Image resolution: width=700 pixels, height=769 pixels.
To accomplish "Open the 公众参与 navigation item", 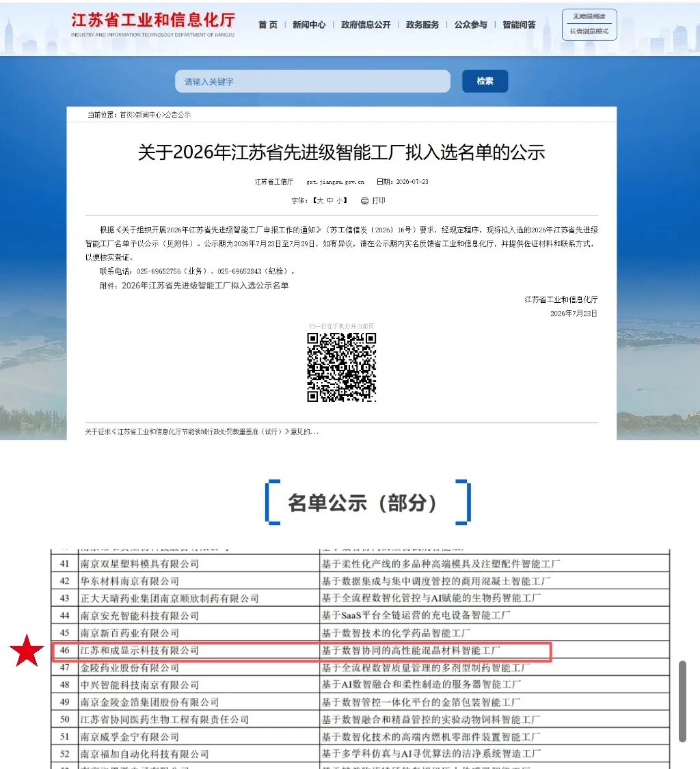I will (x=471, y=25).
